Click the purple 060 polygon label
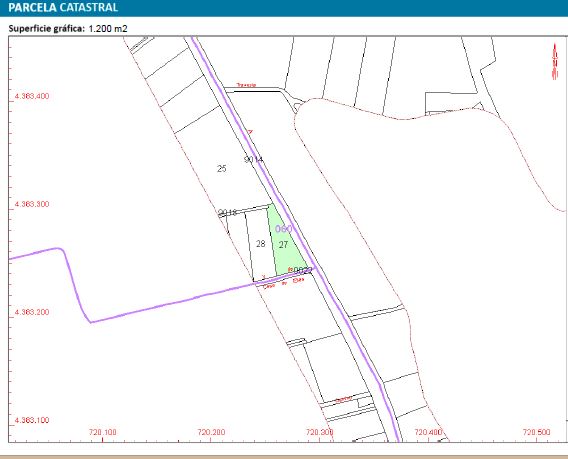 (x=284, y=229)
